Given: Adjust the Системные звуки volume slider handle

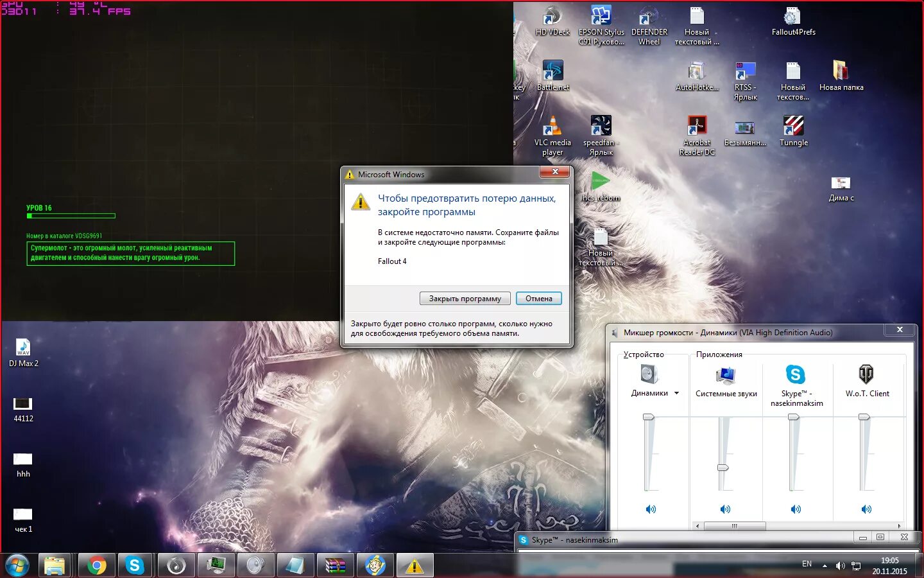Looking at the screenshot, I should point(723,468).
